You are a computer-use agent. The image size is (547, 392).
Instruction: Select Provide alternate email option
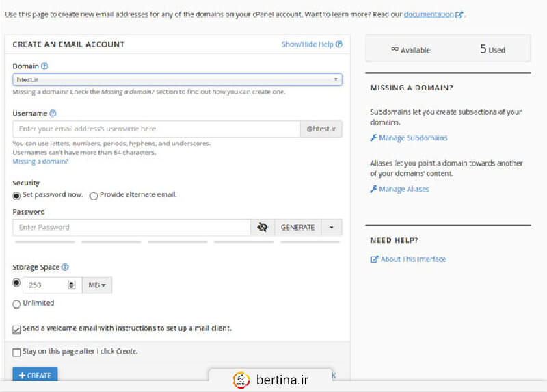coord(94,195)
